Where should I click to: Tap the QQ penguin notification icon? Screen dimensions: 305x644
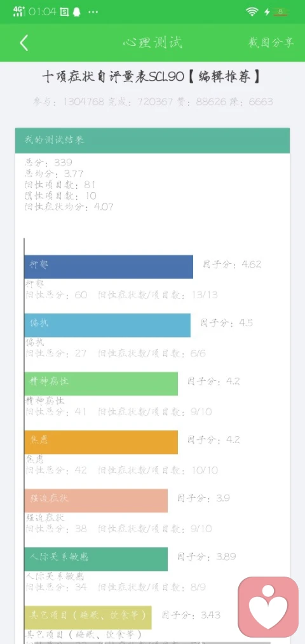pyautogui.click(x=76, y=12)
